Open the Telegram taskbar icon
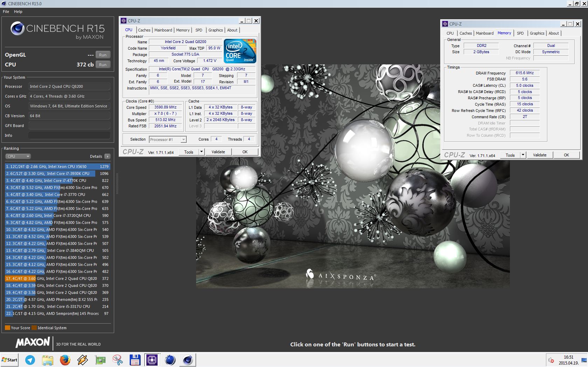This screenshot has height=367, width=588. coord(30,360)
